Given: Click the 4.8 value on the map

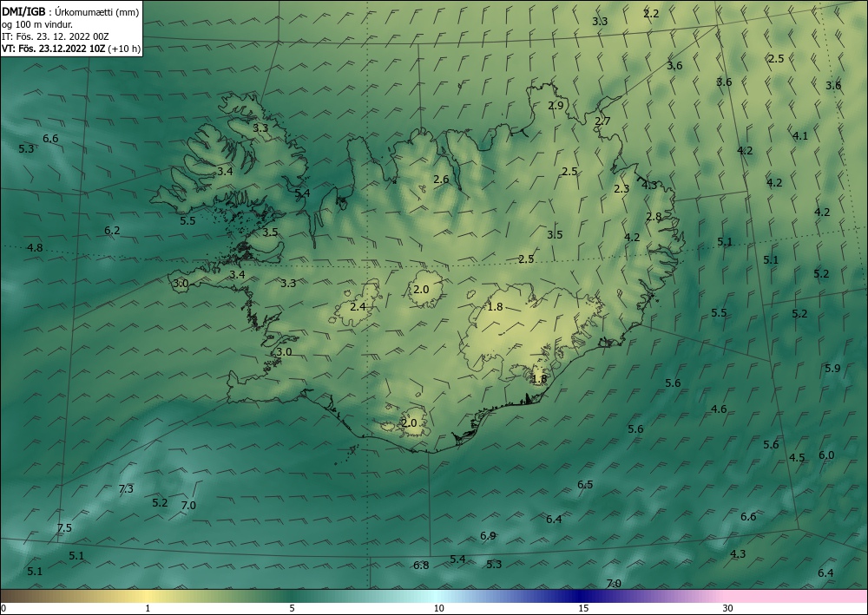Looking at the screenshot, I should point(35,248).
